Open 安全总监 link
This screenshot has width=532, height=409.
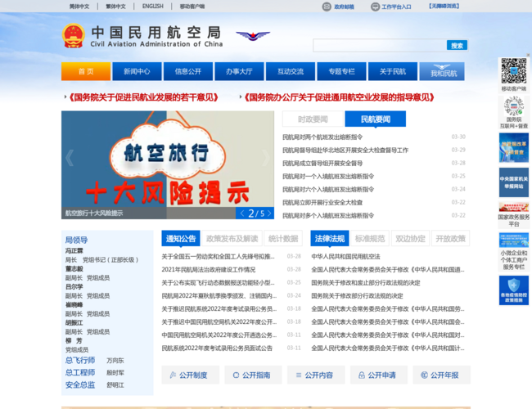(x=80, y=385)
